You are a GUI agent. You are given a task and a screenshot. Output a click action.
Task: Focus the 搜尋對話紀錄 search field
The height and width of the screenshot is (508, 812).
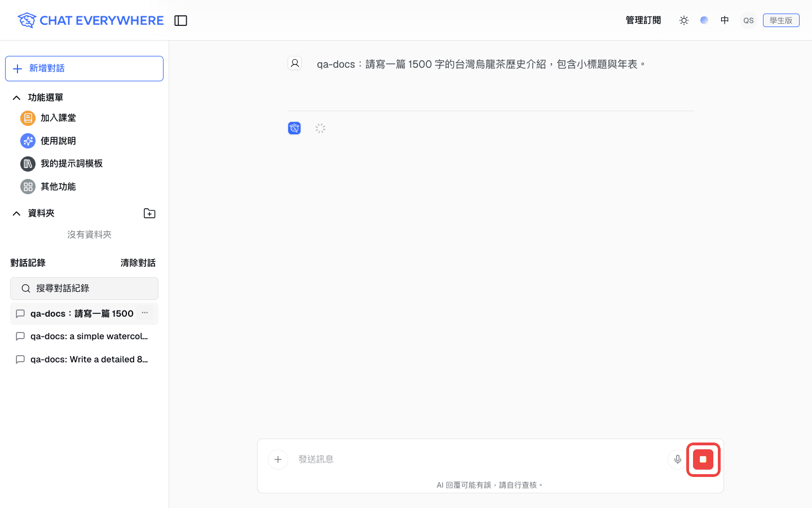[84, 288]
